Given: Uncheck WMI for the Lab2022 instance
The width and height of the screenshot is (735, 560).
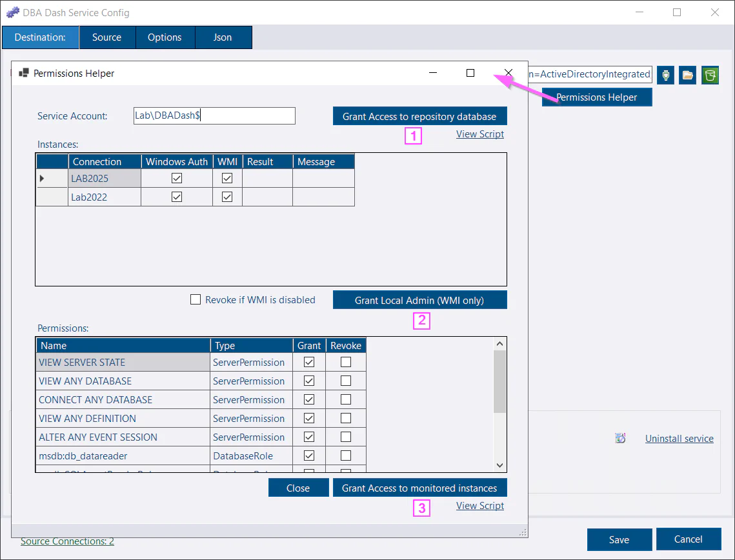Looking at the screenshot, I should pos(228,196).
